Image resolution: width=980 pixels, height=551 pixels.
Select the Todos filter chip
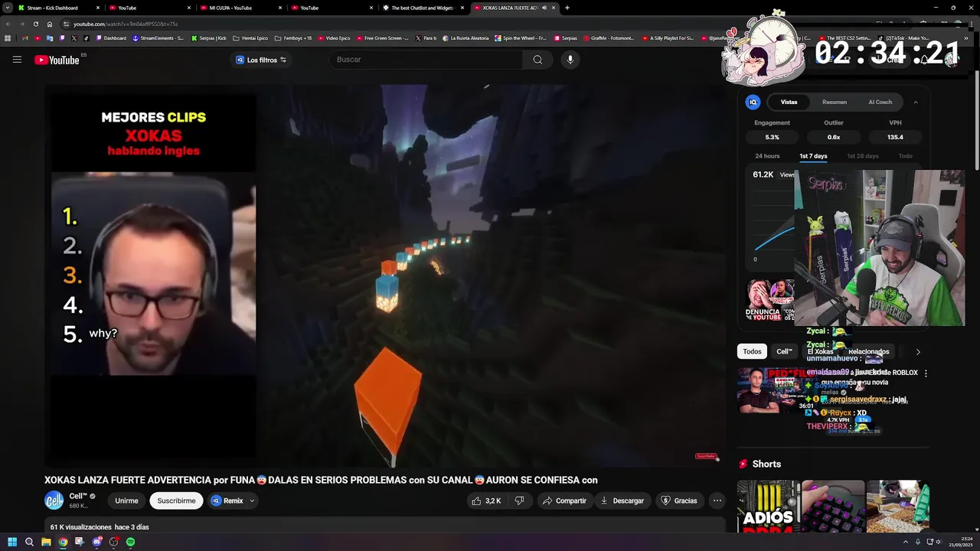pos(752,351)
